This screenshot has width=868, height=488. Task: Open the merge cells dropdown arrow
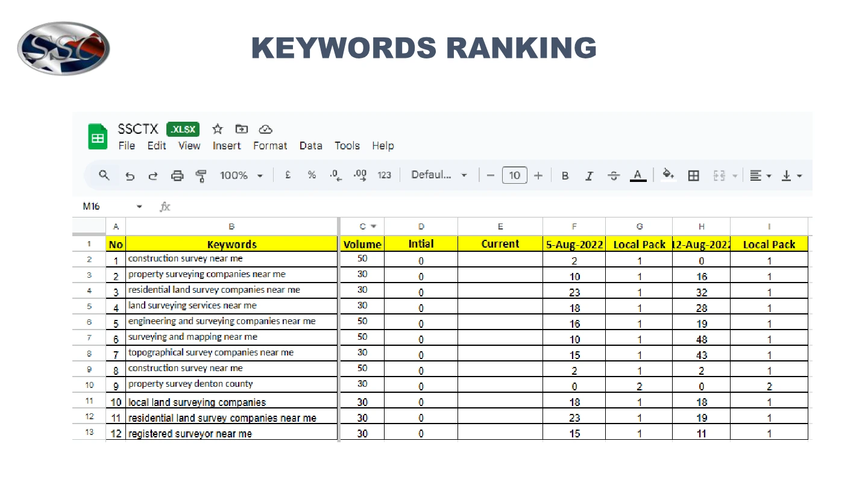735,176
